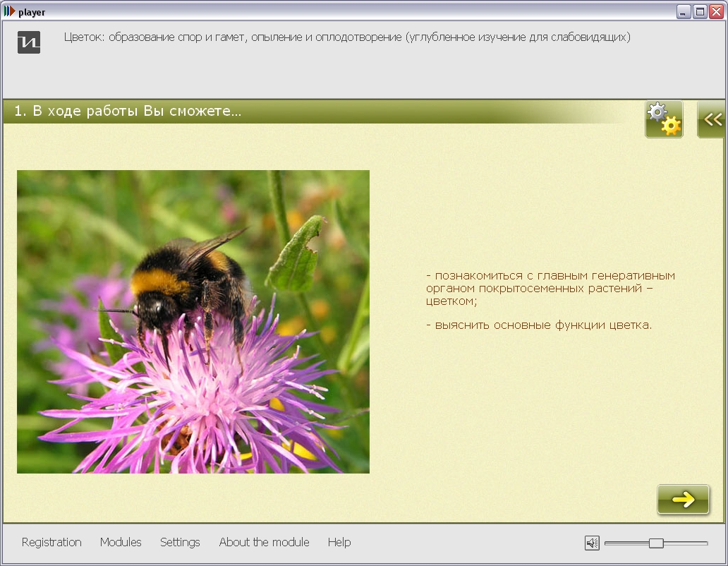This screenshot has height=566, width=728.
Task: Click the bumblebee on flower photo
Action: (x=193, y=322)
